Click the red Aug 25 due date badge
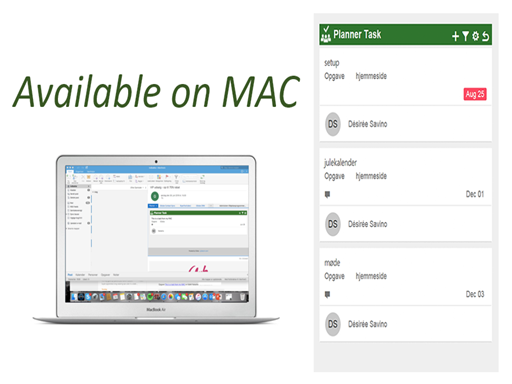This screenshot has width=512, height=384. 475,94
